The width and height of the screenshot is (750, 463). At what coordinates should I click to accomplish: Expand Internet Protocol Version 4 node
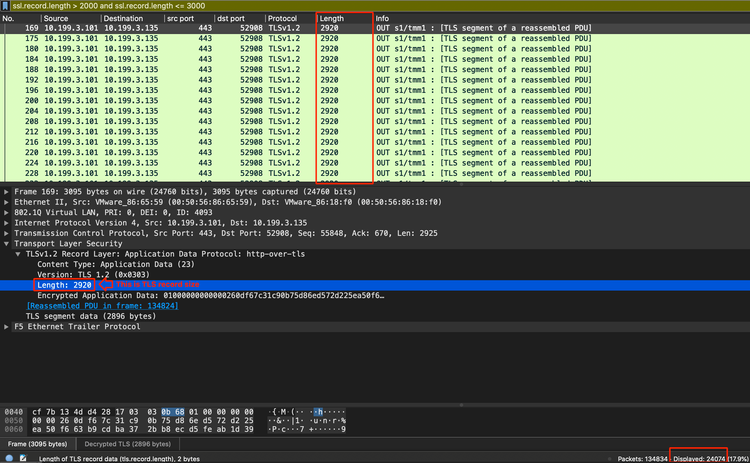7,222
